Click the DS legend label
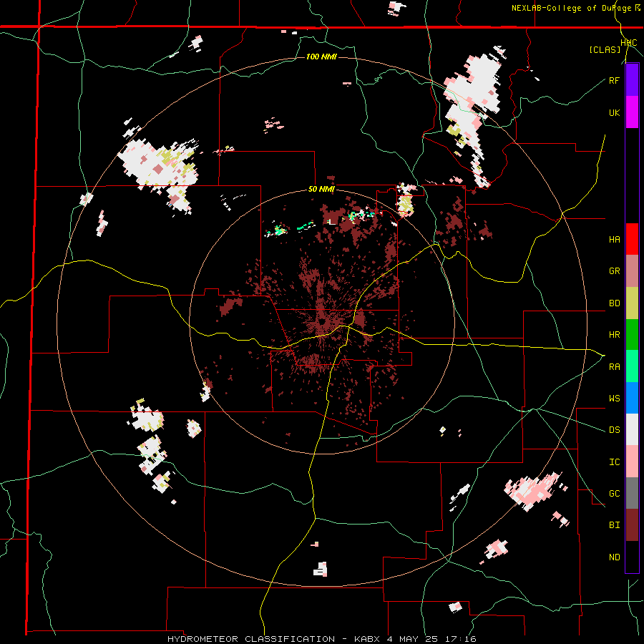Viewport: 644px width, 644px height. coord(614,430)
